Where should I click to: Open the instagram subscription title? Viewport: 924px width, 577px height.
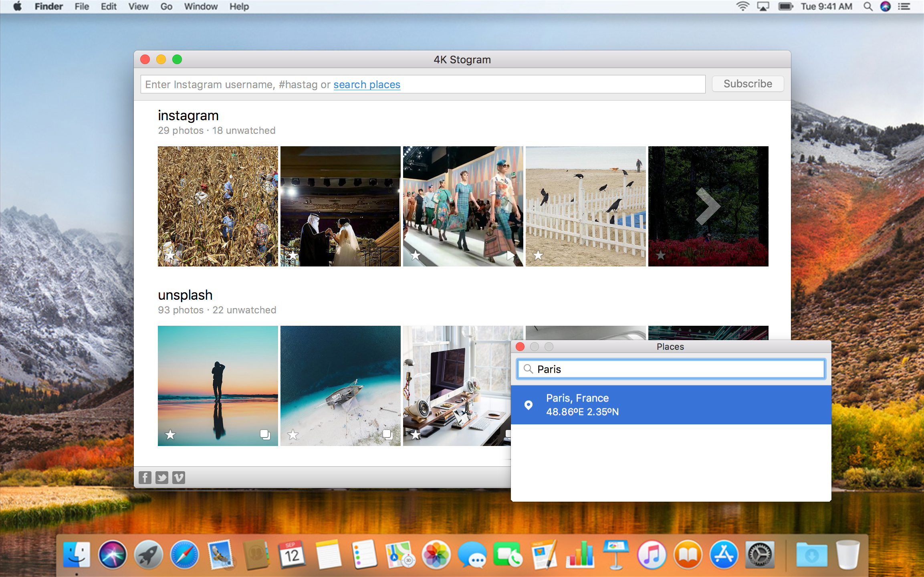(x=188, y=115)
